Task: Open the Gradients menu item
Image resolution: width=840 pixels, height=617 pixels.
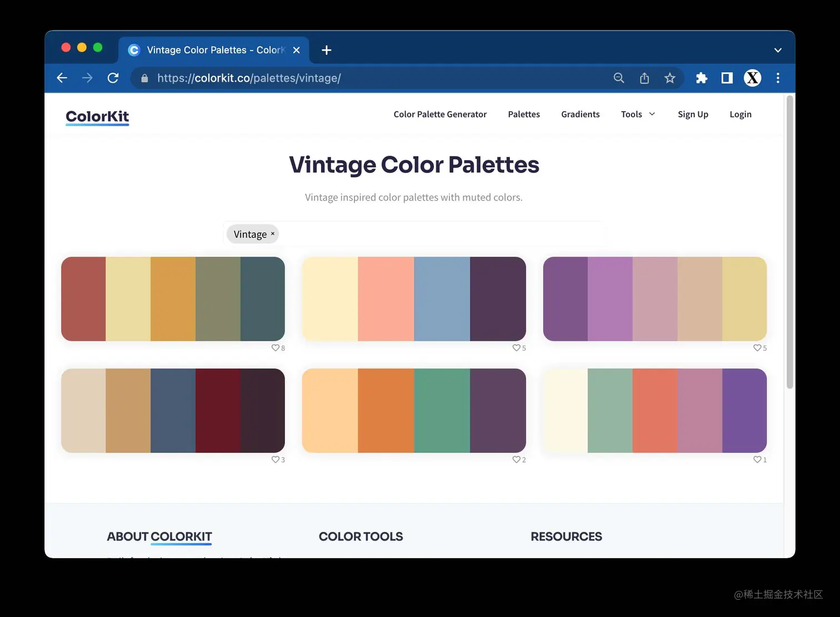Action: [x=580, y=114]
